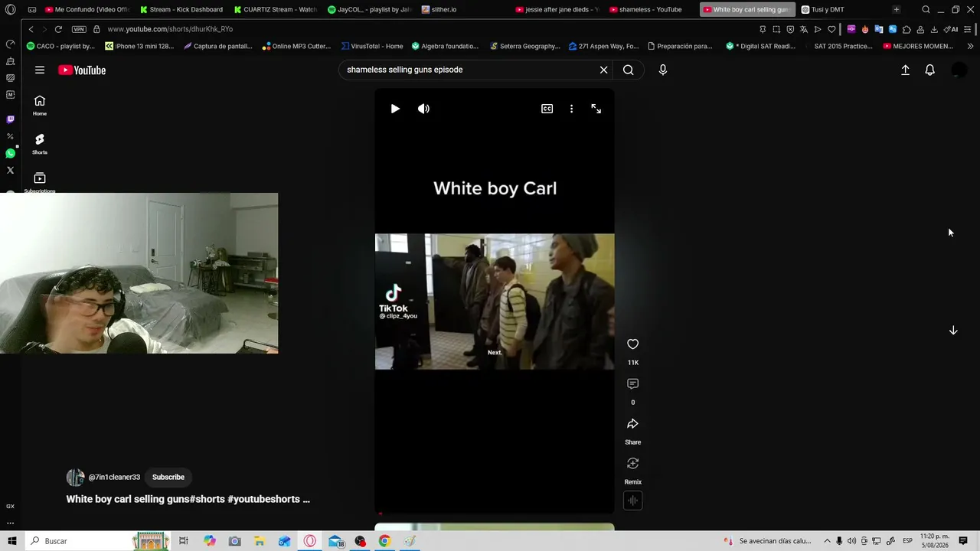Open a new browser tab
This screenshot has width=980, height=551.
896,10
